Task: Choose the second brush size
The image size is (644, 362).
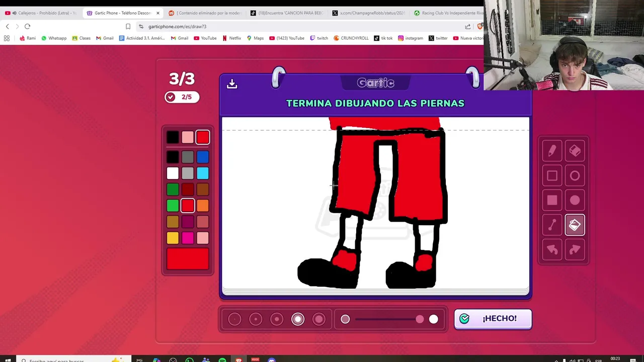Action: (x=256, y=319)
